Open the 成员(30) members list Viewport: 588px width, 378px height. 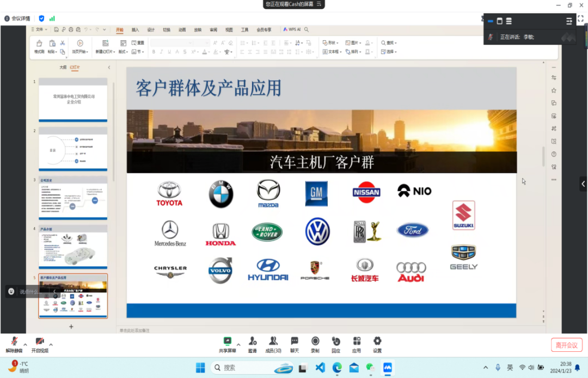[273, 342]
